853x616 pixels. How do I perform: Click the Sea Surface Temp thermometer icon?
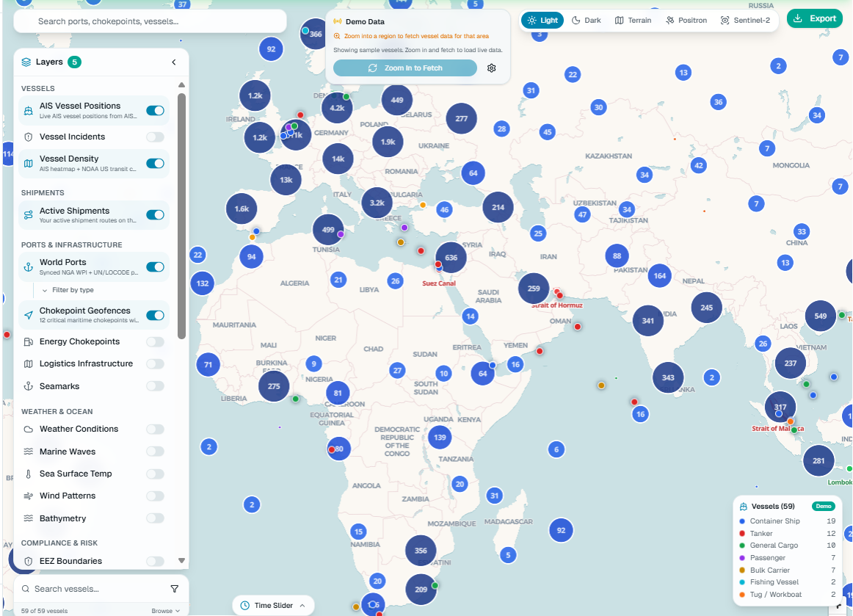(29, 474)
